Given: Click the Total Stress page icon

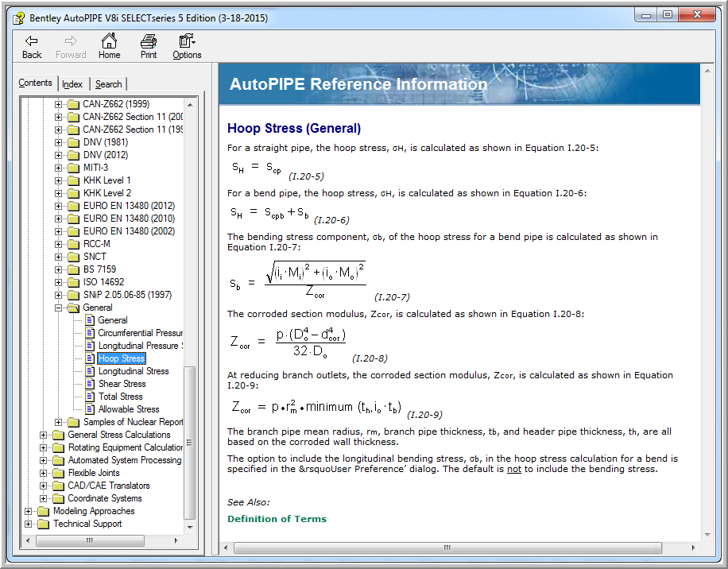Looking at the screenshot, I should pos(90,397).
